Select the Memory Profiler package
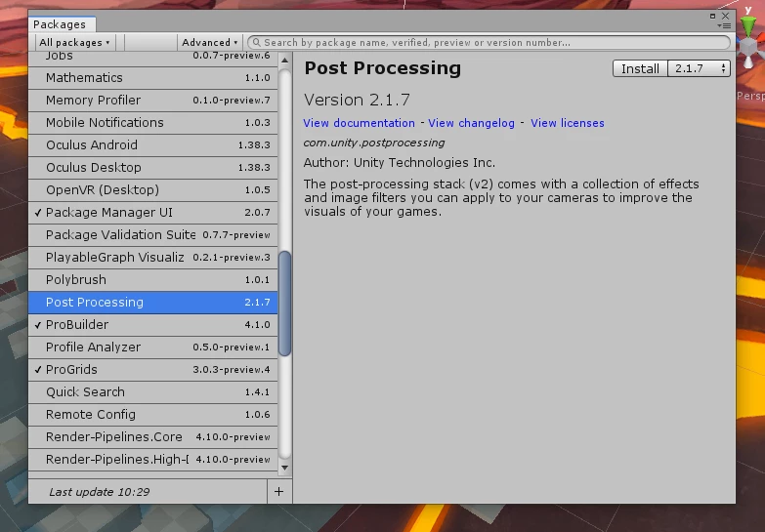Image resolution: width=765 pixels, height=532 pixels. [x=153, y=100]
